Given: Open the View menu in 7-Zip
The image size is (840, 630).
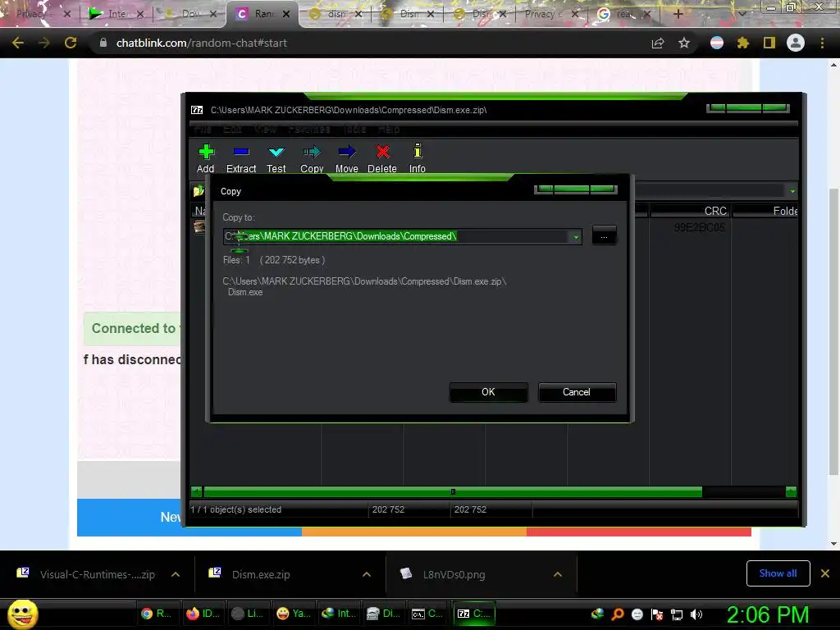Looking at the screenshot, I should click(265, 129).
